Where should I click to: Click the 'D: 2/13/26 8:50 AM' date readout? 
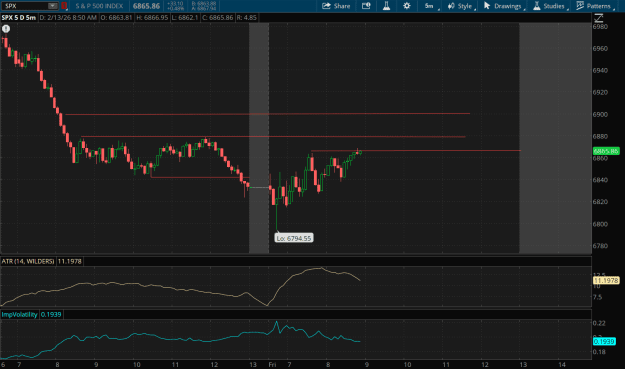tap(68, 18)
